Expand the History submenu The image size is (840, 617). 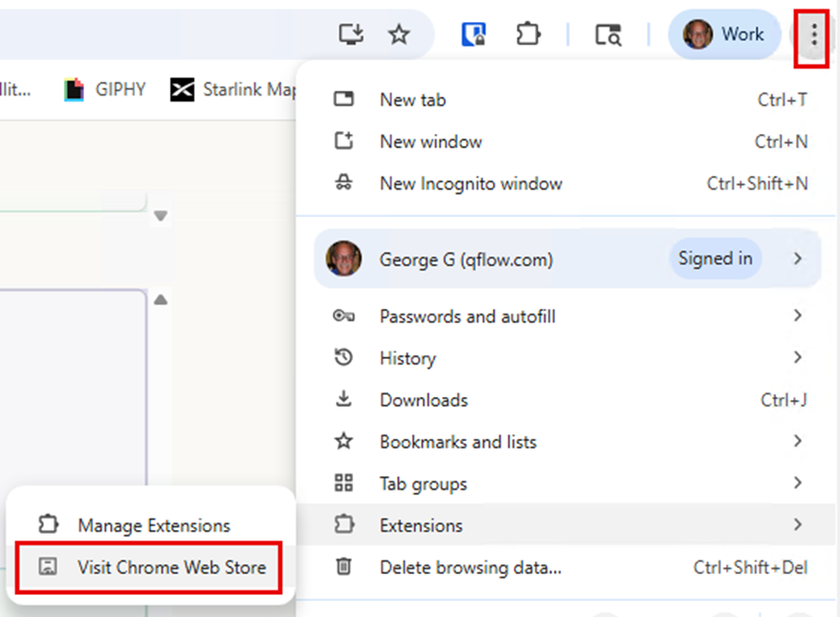(x=408, y=359)
